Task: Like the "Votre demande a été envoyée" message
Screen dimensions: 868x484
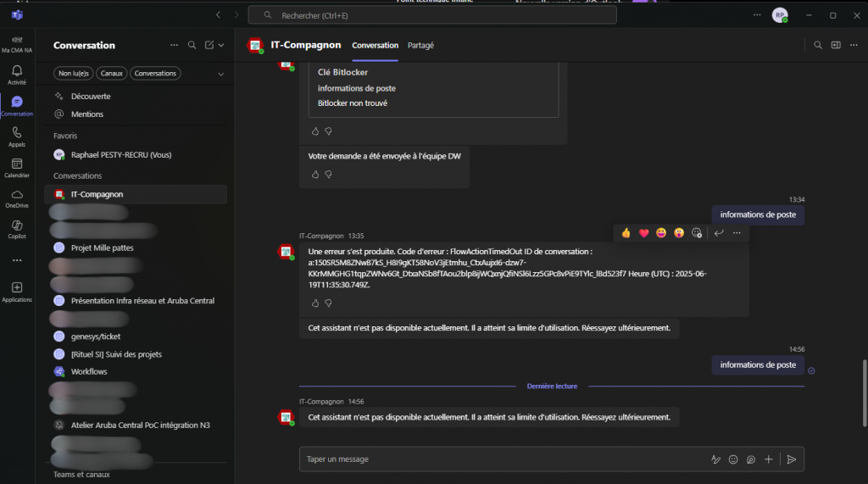Action: [x=315, y=175]
